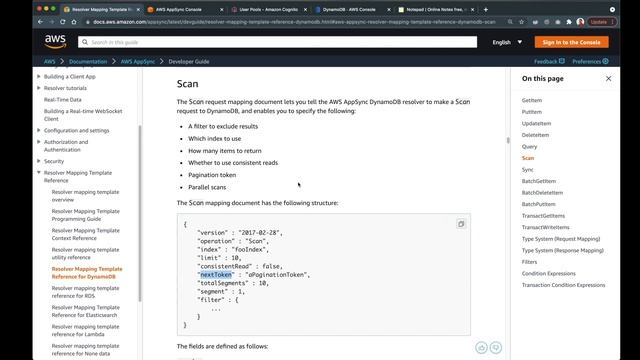Screen dimensions: 640x360
Task: Open the English language dropdown
Action: click(507, 42)
